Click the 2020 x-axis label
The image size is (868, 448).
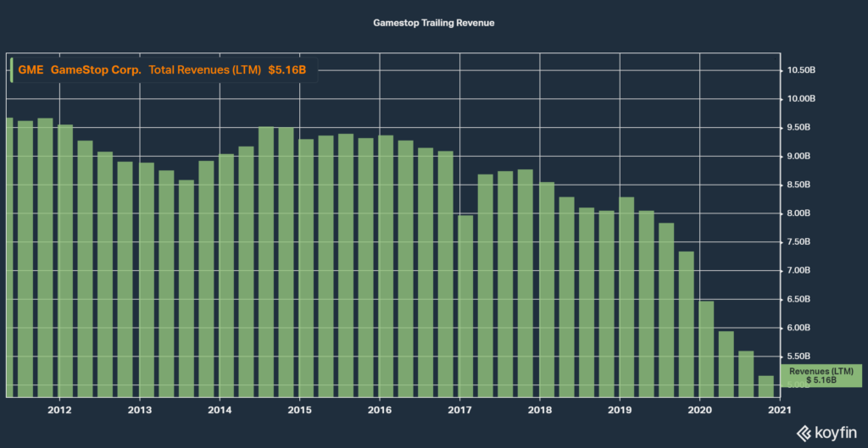[x=699, y=410]
